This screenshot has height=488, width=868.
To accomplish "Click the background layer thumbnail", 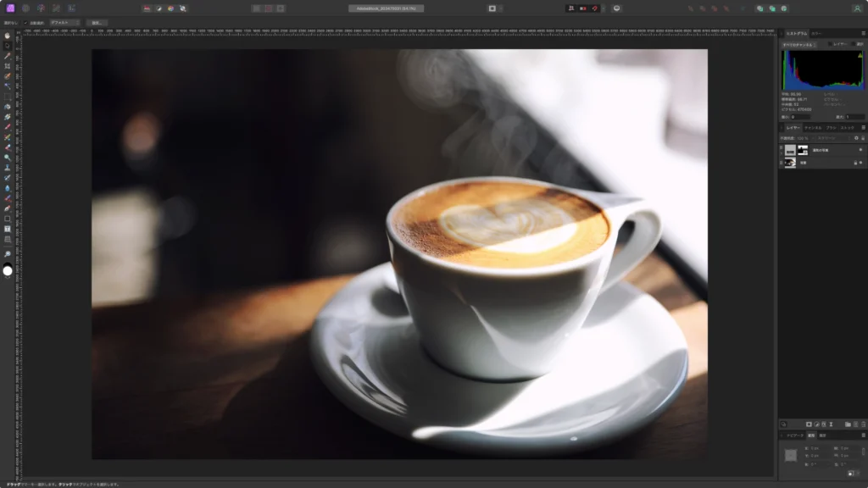I will click(x=791, y=162).
